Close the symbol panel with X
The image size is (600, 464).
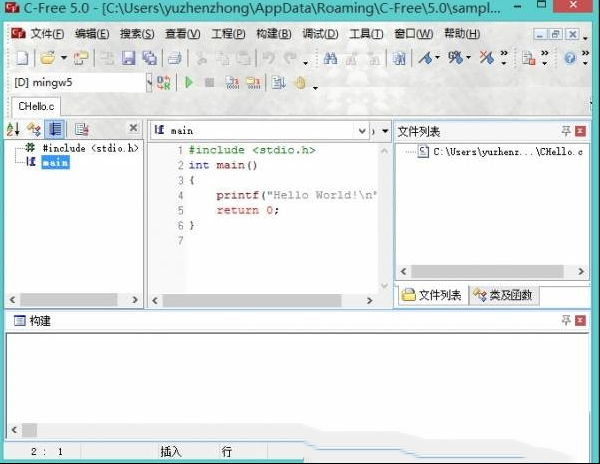point(133,128)
